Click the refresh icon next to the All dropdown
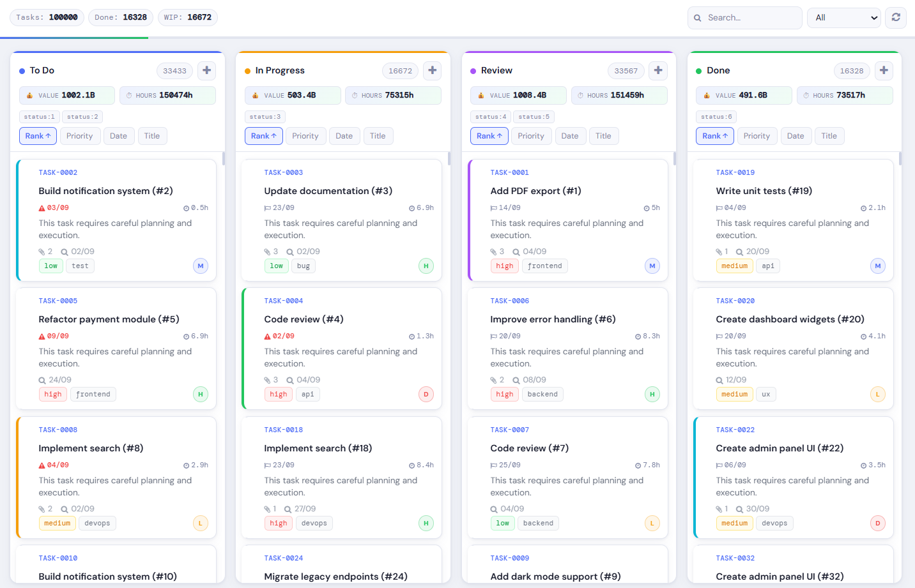The width and height of the screenshot is (915, 588). 896,17
